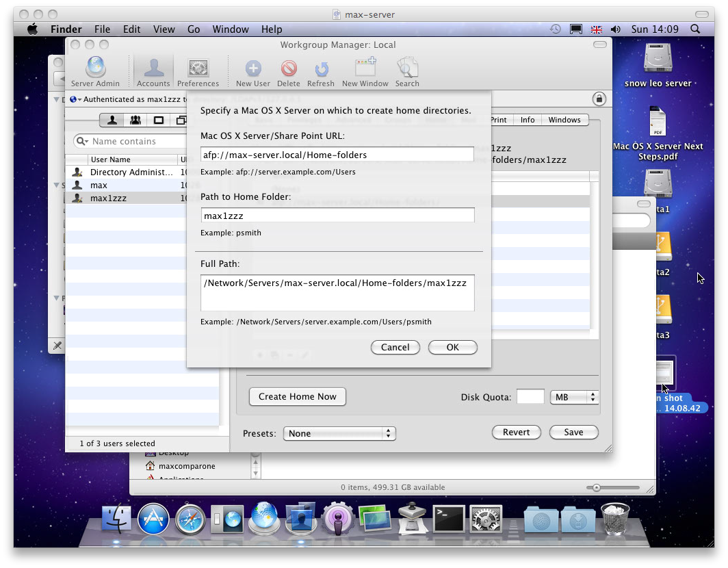Select maxcomparone in Finder sidebar
This screenshot has width=728, height=568.
pyautogui.click(x=180, y=466)
